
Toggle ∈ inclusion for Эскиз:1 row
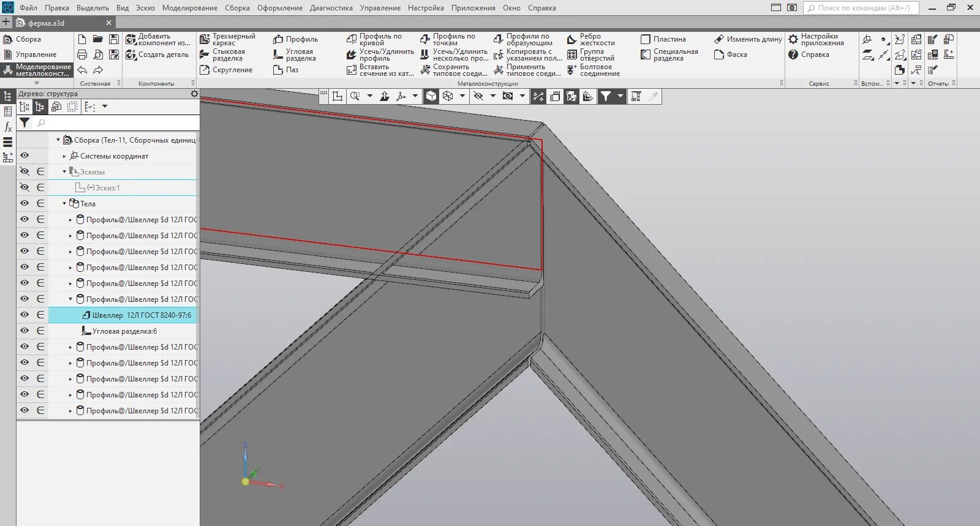[40, 187]
